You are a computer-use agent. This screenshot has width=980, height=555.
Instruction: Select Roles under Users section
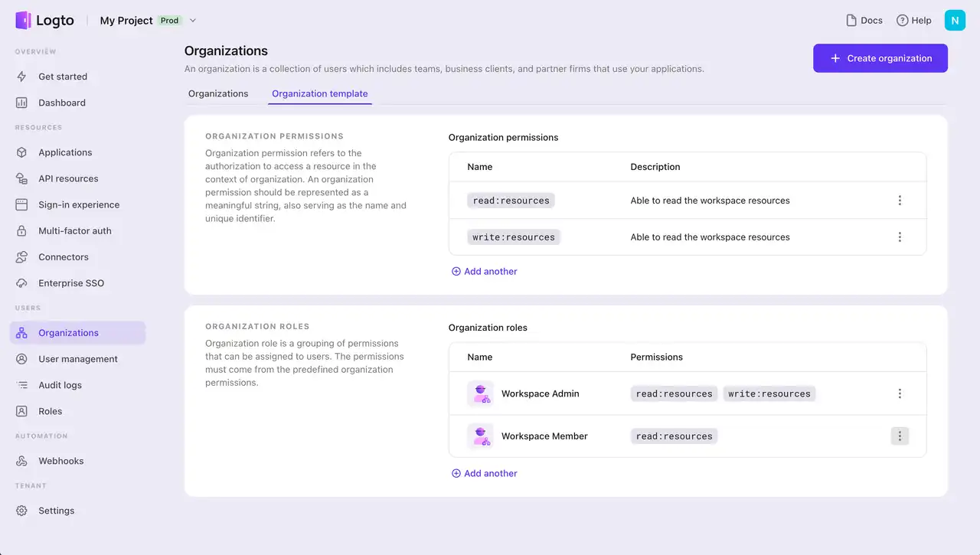pos(50,411)
